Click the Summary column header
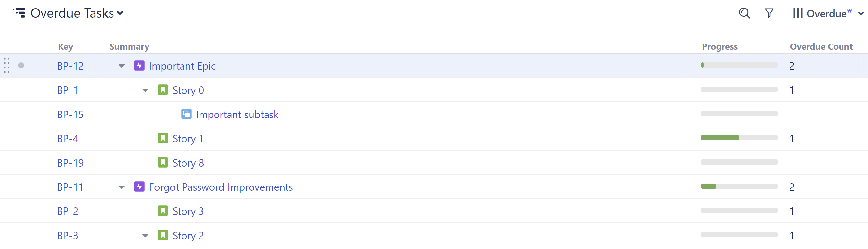 [129, 46]
